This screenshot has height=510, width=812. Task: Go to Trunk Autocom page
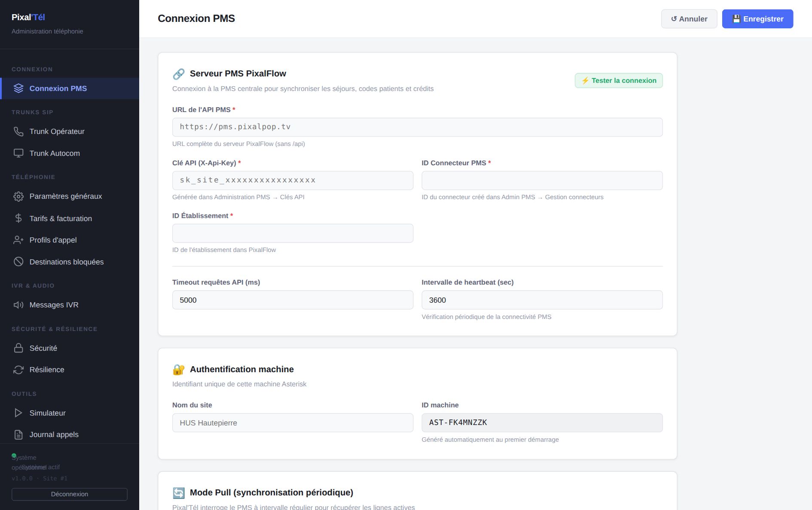coord(70,153)
